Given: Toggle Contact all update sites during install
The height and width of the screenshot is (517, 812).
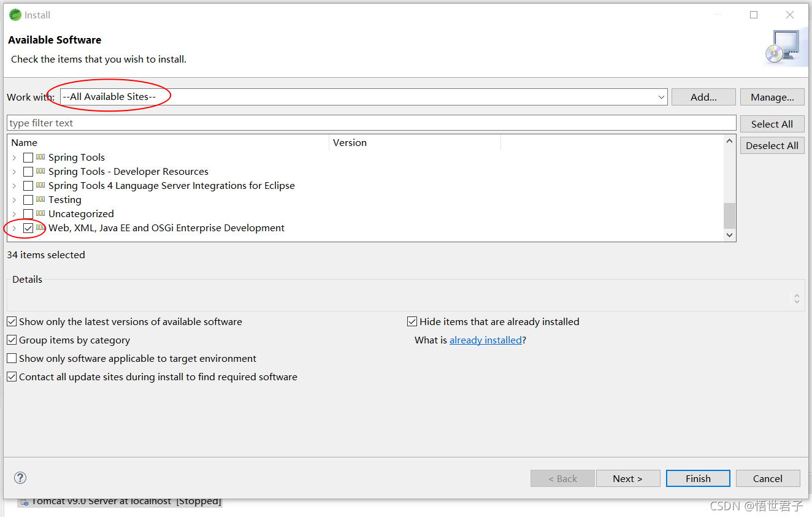Looking at the screenshot, I should (12, 377).
